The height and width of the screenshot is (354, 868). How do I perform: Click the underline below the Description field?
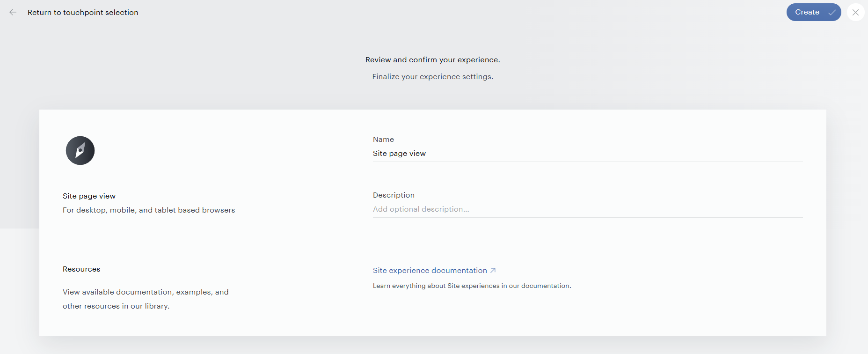coord(588,217)
